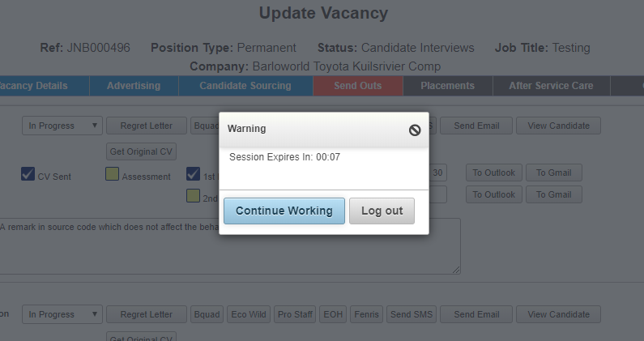Viewport: 644px width, 341px height.
Task: Switch to the Advertising tab
Action: pos(134,86)
